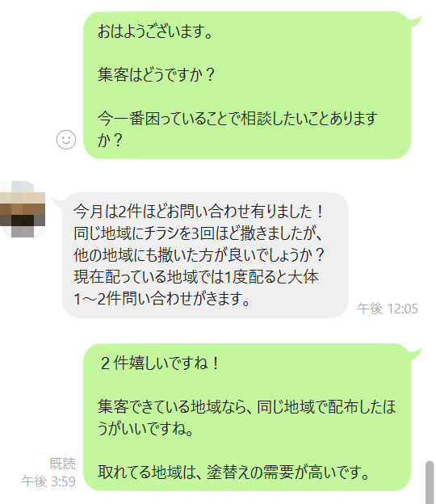The image size is (436, 504).
Task: Click the question 他の地域にも撒いた方が良いでしょうか
Action: point(199,255)
